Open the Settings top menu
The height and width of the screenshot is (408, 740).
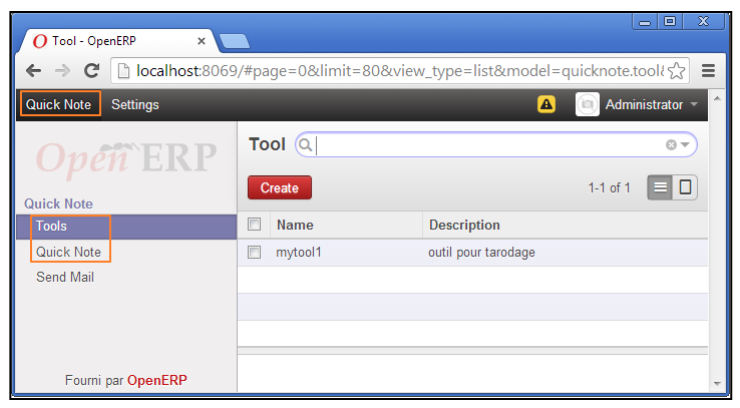(135, 104)
